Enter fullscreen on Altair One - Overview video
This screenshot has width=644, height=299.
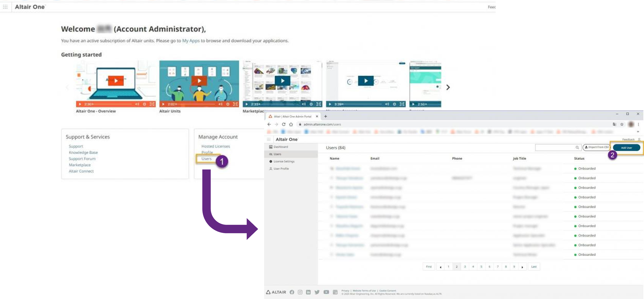coord(152,104)
